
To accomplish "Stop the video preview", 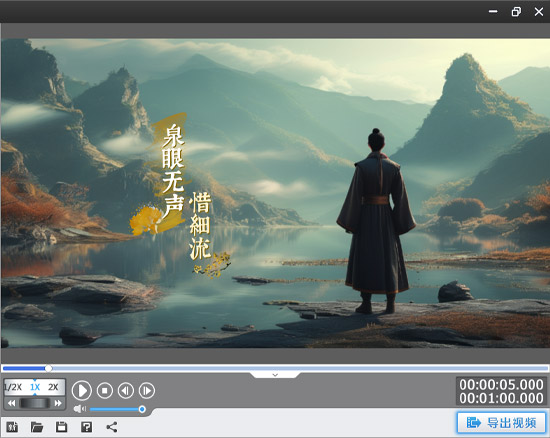I will (105, 390).
